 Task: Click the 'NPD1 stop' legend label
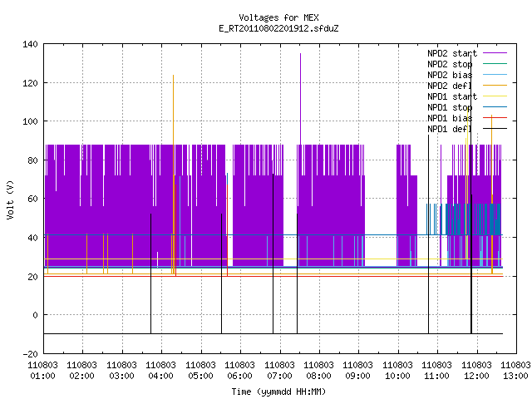[450, 107]
